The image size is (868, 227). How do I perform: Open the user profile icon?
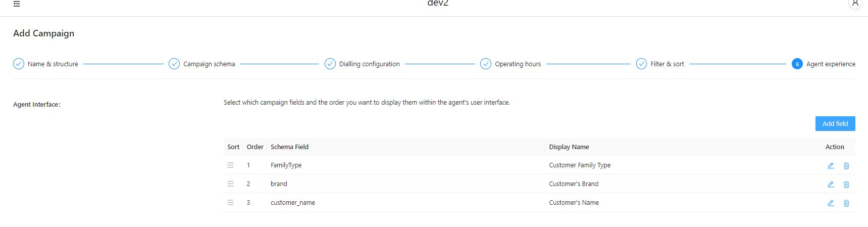tap(855, 4)
